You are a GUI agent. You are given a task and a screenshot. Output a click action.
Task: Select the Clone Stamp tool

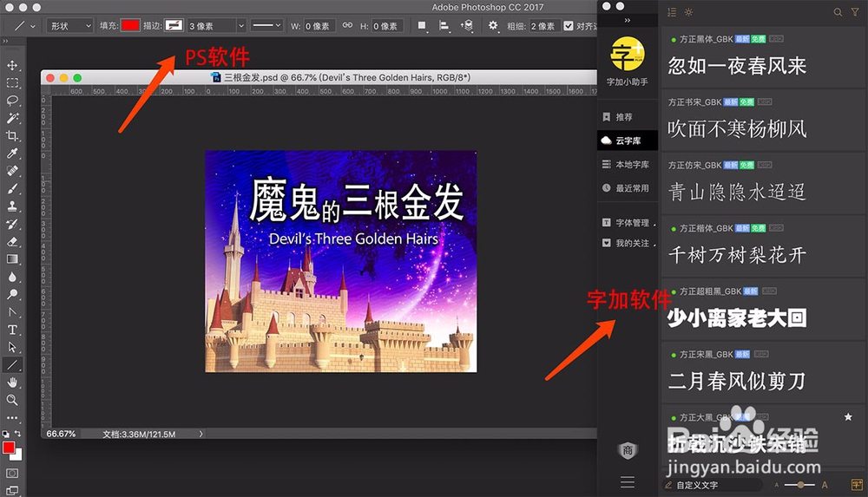point(12,206)
